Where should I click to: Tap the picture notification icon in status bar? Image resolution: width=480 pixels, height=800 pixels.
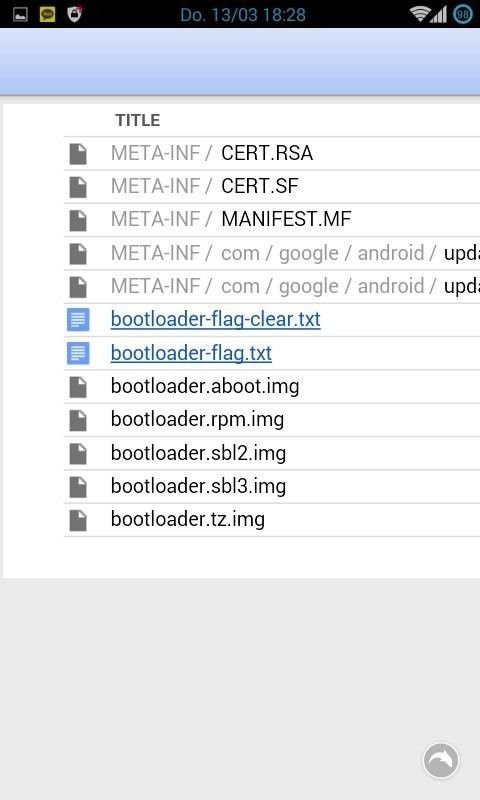[x=20, y=14]
